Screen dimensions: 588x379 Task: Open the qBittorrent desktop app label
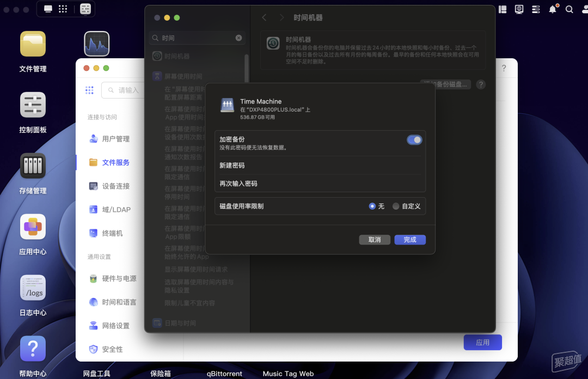(224, 374)
